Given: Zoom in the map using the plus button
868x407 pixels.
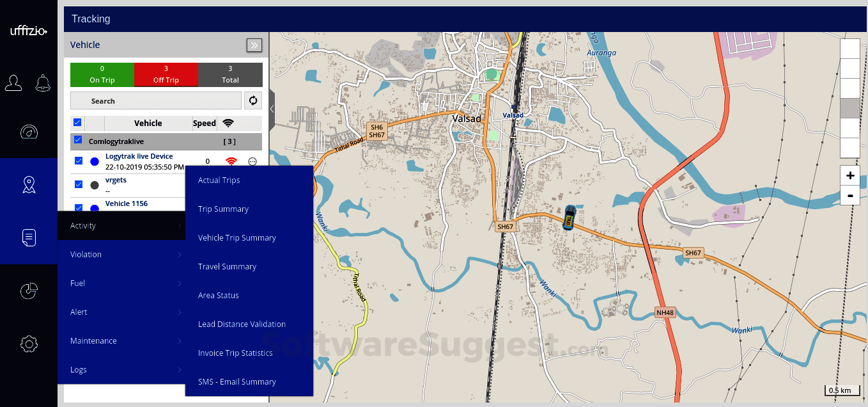Looking at the screenshot, I should [850, 175].
